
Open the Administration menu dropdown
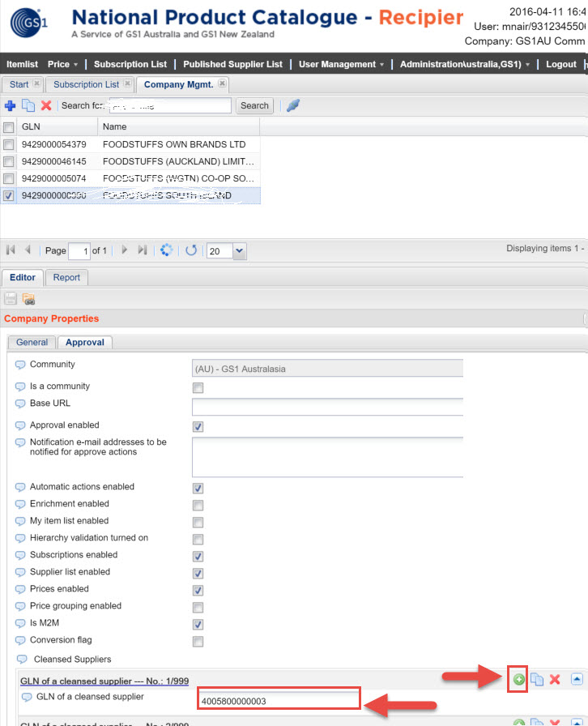(x=464, y=64)
